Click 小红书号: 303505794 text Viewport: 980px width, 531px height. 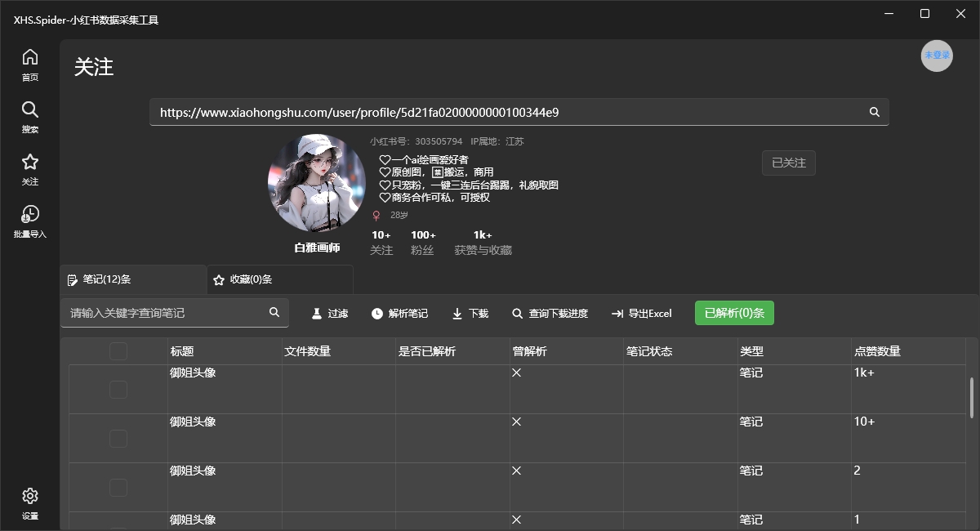tap(416, 141)
